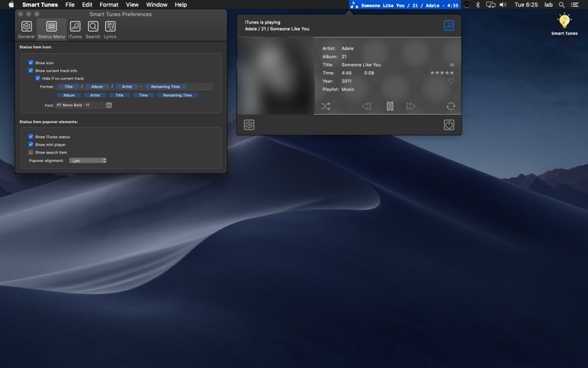Image resolution: width=588 pixels, height=368 pixels.
Task: Open the Popover alignment dropdown
Action: tap(87, 160)
